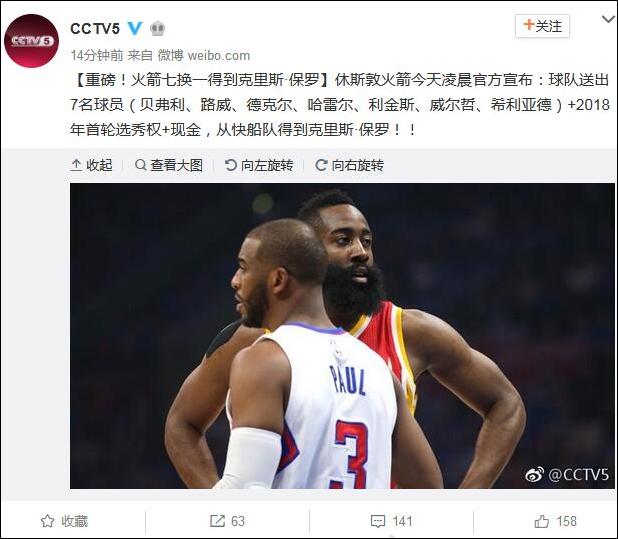Click the repost icon showing 63
The width and height of the screenshot is (618, 539).
(x=217, y=521)
